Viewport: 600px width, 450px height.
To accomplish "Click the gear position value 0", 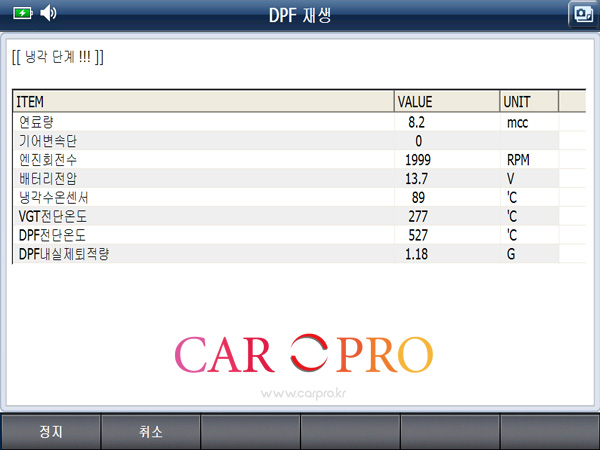I will (x=419, y=141).
